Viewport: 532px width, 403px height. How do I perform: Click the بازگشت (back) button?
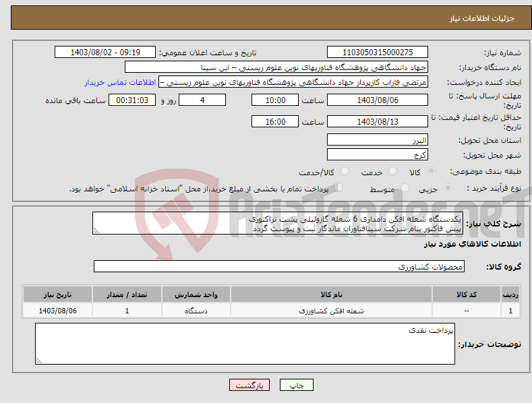pos(249,385)
